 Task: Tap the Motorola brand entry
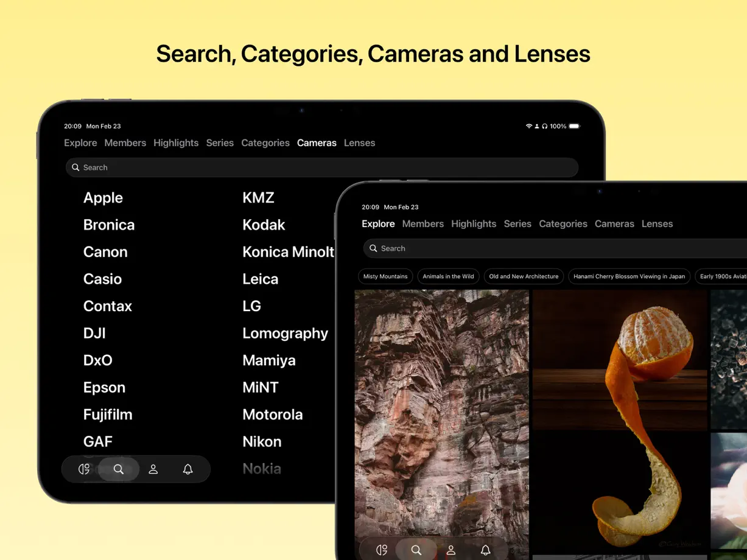(273, 415)
